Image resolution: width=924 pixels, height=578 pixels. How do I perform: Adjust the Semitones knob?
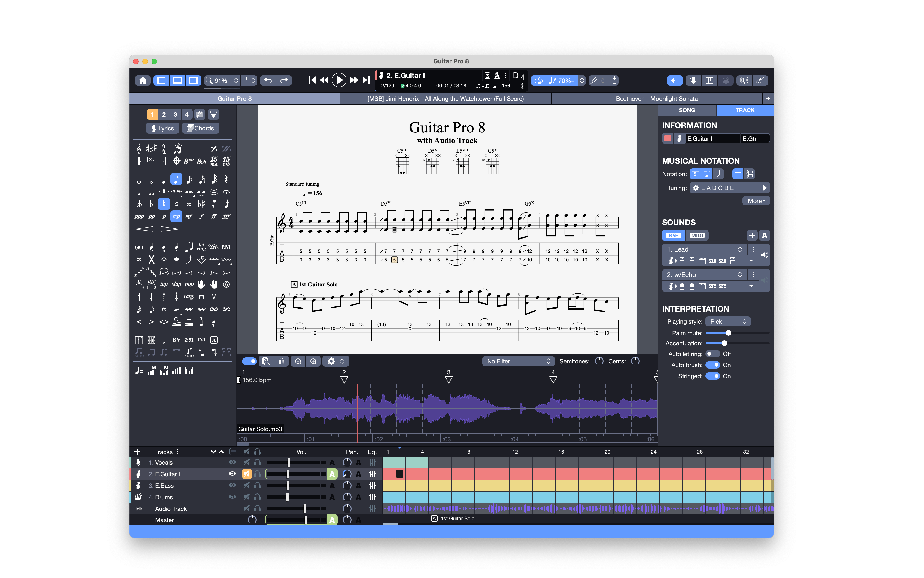[599, 361]
